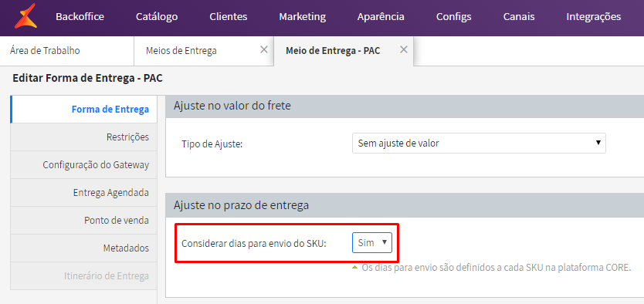The height and width of the screenshot is (304, 644).
Task: Open the Integrações menu
Action: click(x=594, y=17)
